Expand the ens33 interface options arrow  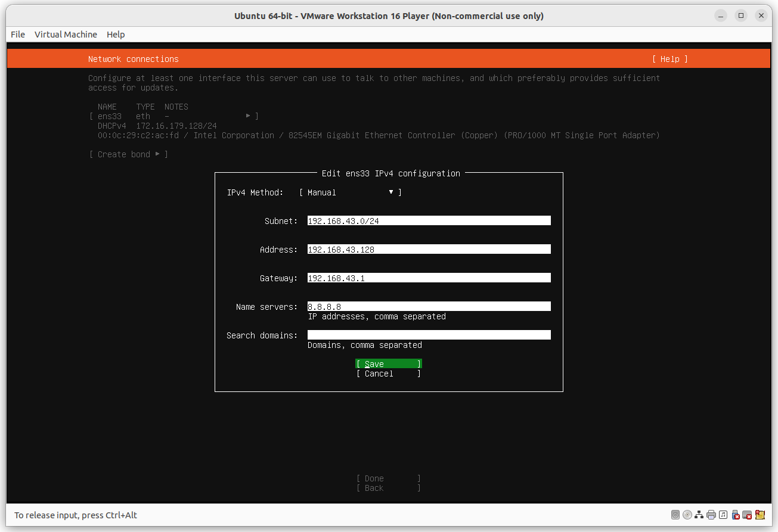(x=249, y=116)
